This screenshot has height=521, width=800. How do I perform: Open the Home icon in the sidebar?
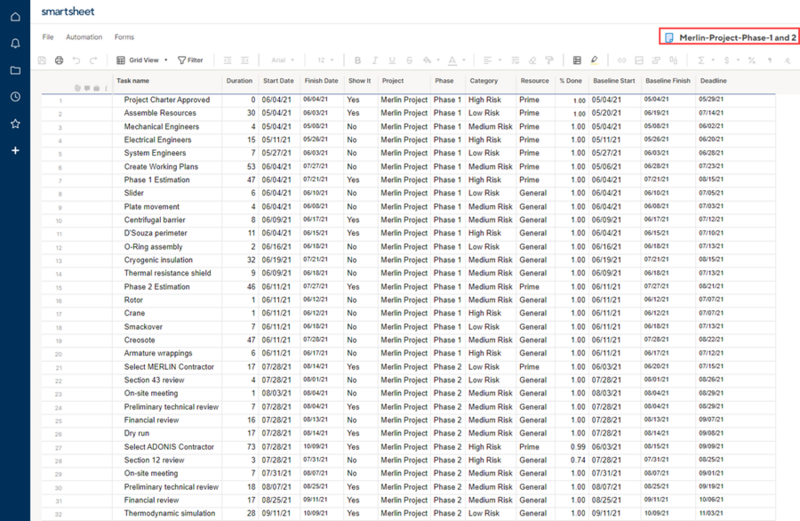(15, 17)
